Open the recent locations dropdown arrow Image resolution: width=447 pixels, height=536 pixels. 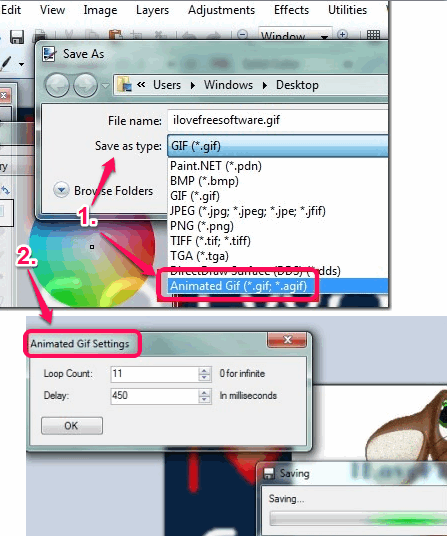[x=106, y=85]
